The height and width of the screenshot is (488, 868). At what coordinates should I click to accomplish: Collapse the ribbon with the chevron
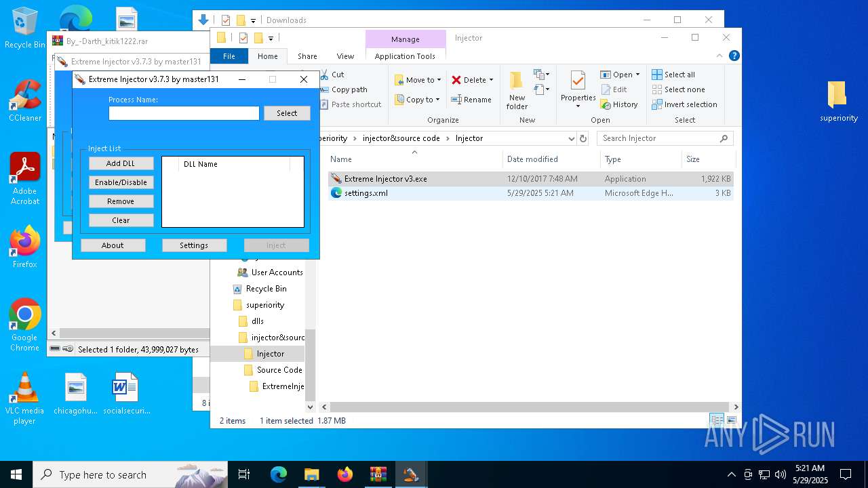click(719, 56)
